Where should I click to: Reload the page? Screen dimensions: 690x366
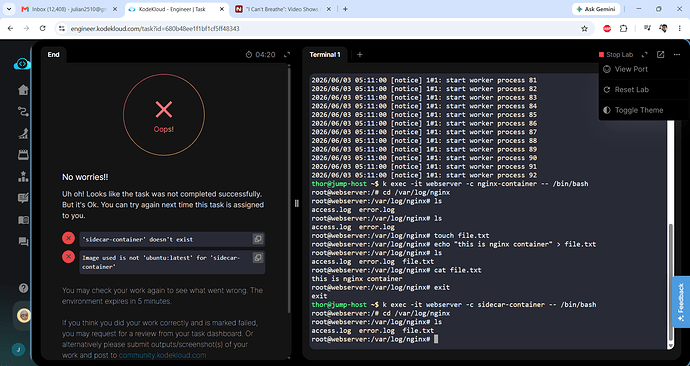42,29
